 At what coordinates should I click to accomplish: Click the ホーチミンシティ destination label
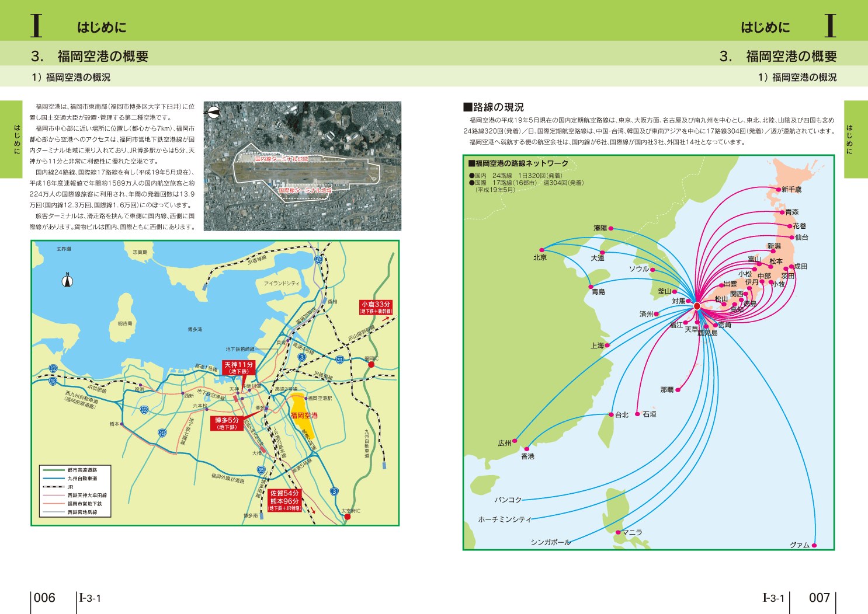(x=505, y=519)
